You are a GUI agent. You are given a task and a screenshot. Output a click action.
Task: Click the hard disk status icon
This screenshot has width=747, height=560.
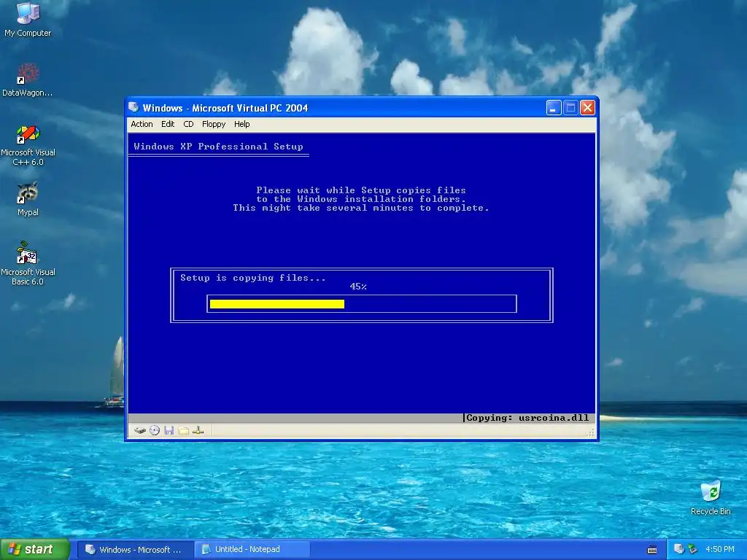139,430
